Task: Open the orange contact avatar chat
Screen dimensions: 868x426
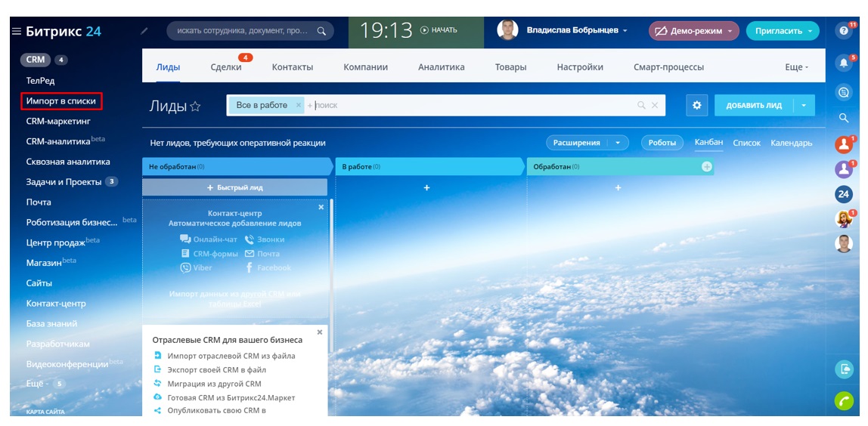Action: pyautogui.click(x=844, y=145)
